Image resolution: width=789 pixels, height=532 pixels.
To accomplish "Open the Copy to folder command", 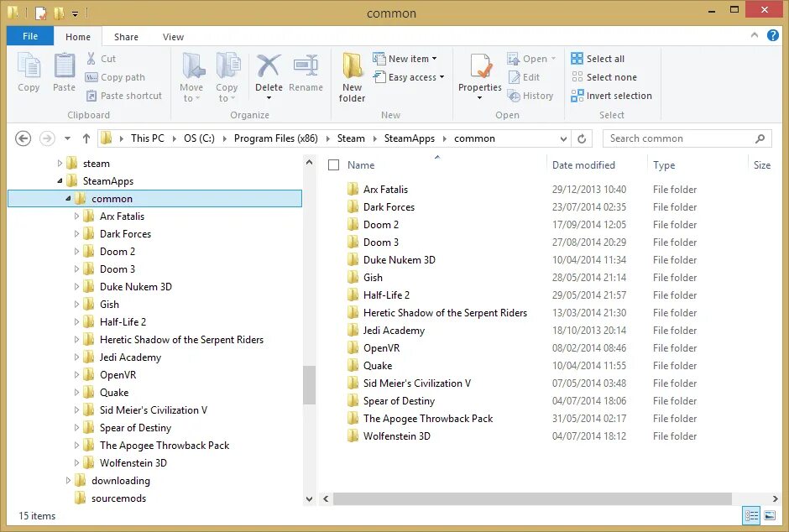I will (227, 76).
